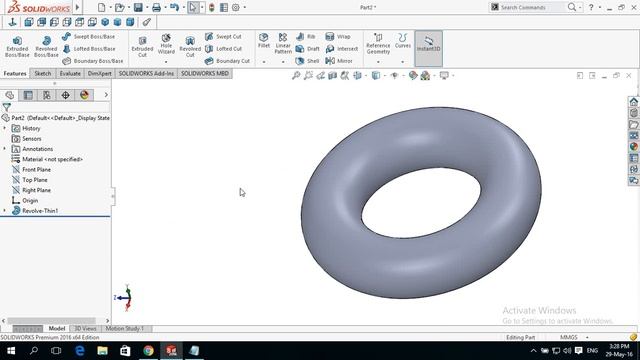Open the Options gear icon
Image resolution: width=640 pixels, height=360 pixels.
[x=236, y=7]
